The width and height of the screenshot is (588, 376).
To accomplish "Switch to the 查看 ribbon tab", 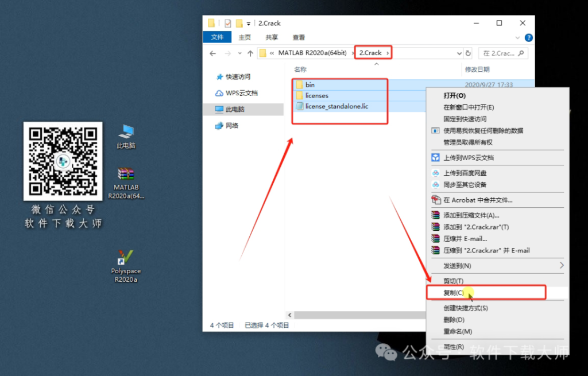I will tap(298, 37).
